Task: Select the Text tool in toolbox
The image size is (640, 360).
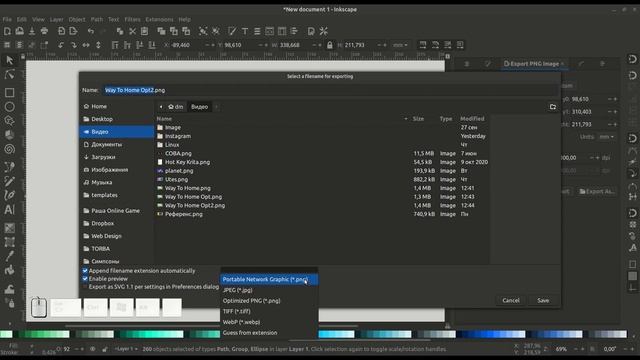Action: tap(9, 209)
